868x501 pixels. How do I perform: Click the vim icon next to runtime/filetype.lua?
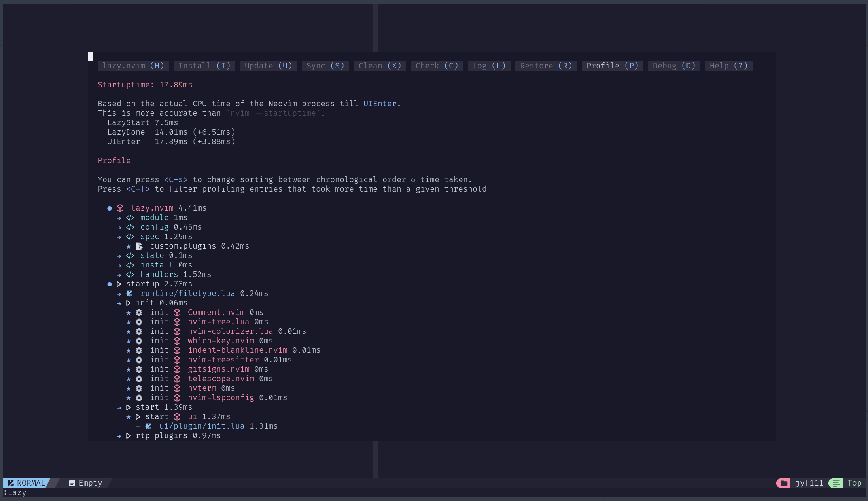(x=129, y=294)
